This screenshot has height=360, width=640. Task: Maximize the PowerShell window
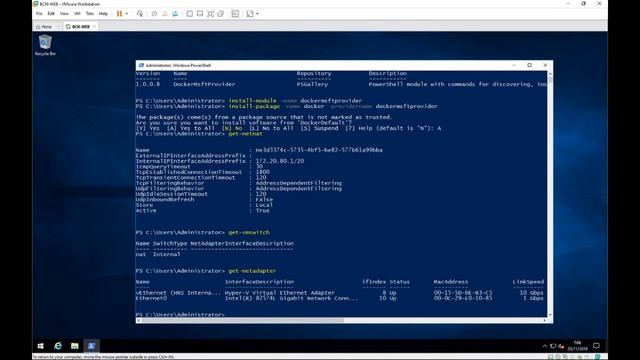coord(529,65)
